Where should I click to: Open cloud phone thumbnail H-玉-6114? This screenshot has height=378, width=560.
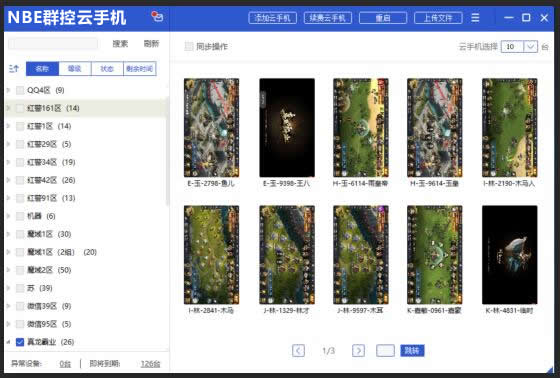[x=361, y=128]
